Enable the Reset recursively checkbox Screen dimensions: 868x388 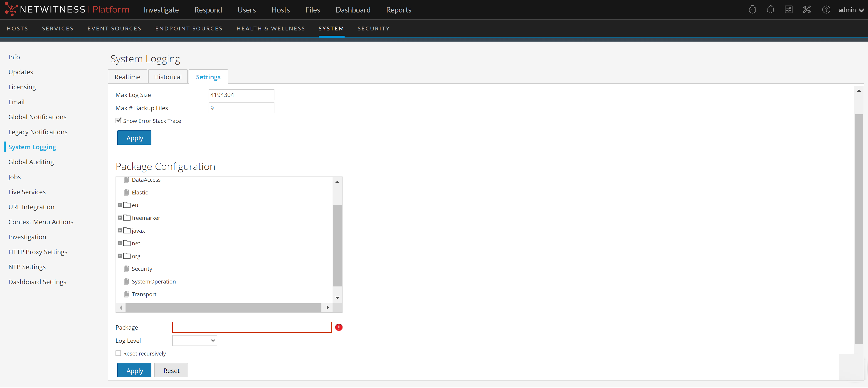coord(118,353)
